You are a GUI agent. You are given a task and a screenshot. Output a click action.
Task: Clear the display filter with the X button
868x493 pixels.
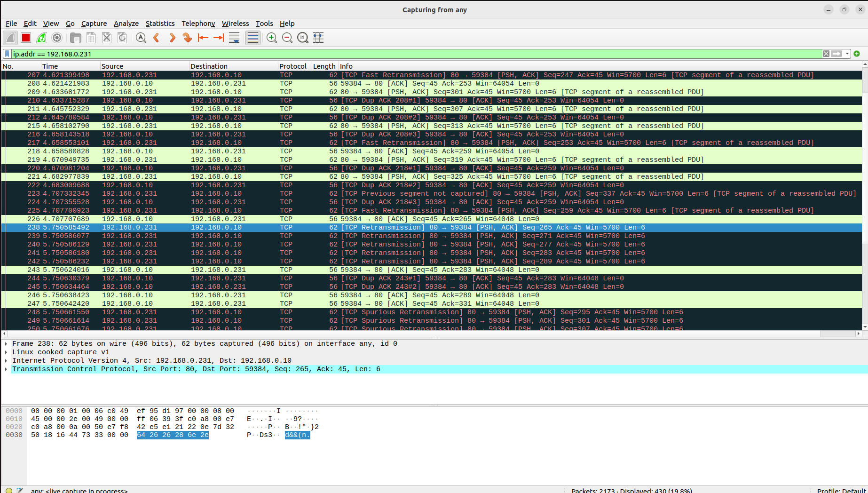(826, 54)
